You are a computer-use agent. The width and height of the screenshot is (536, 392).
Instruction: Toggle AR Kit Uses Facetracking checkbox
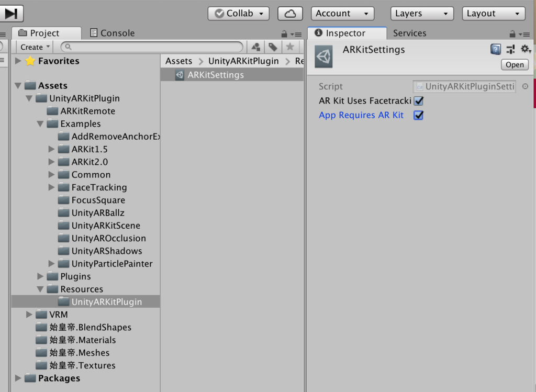[x=418, y=101]
